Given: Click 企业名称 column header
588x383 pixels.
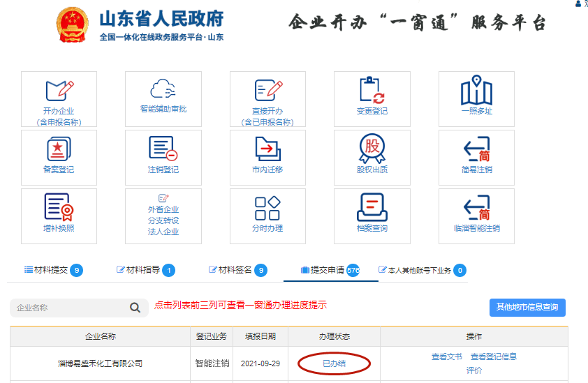Looking at the screenshot, I should click(x=100, y=336).
